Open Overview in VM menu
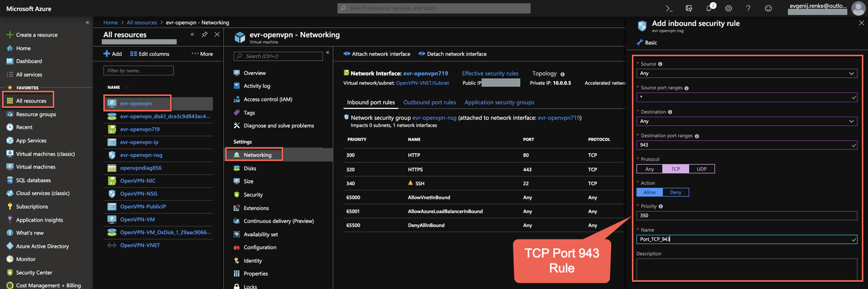The height and width of the screenshot is (289, 868). pyautogui.click(x=255, y=73)
